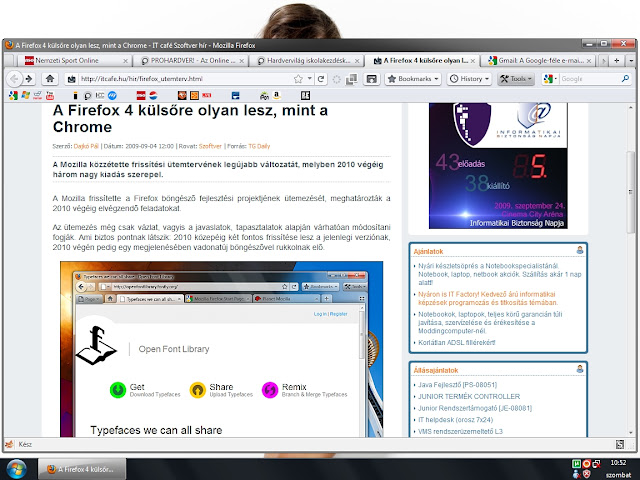This screenshot has height=480, width=640.
Task: Open the Java Fejlesztő [PS-08051] job link
Action: [457, 384]
